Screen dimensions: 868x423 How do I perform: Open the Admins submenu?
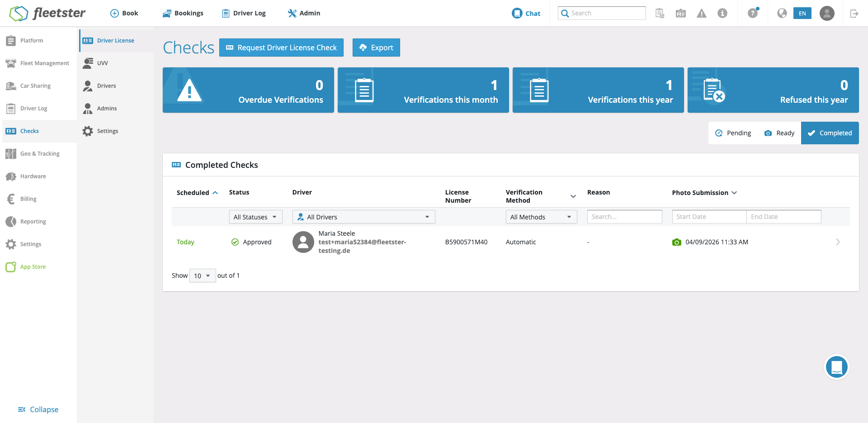point(116,109)
